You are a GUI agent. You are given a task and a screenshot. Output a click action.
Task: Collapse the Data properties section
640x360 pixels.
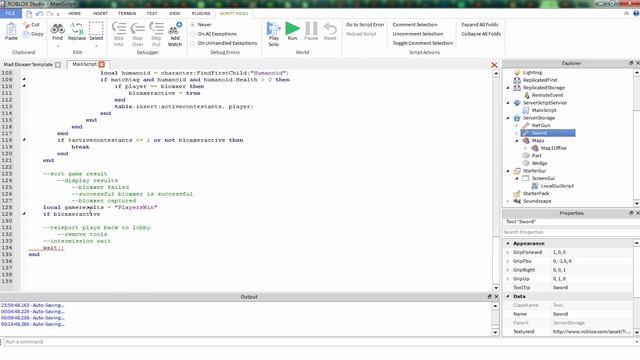point(508,296)
